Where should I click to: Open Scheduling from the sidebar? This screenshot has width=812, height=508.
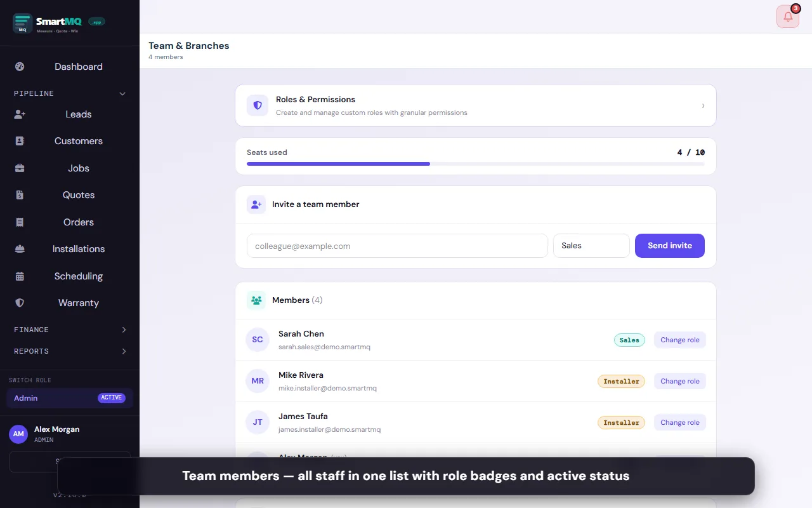pos(70,276)
